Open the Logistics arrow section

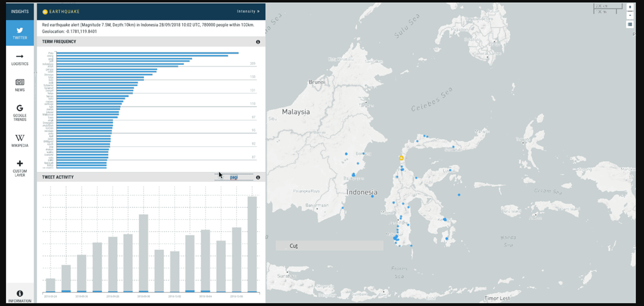(20, 59)
